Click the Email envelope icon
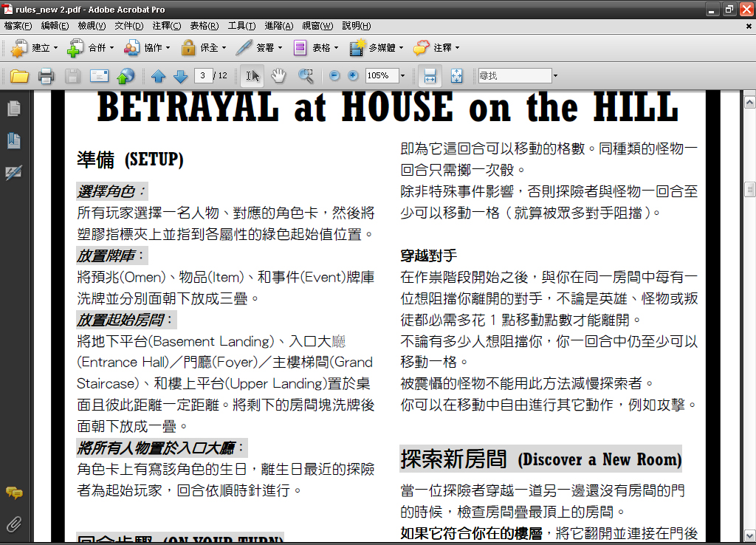 click(100, 76)
